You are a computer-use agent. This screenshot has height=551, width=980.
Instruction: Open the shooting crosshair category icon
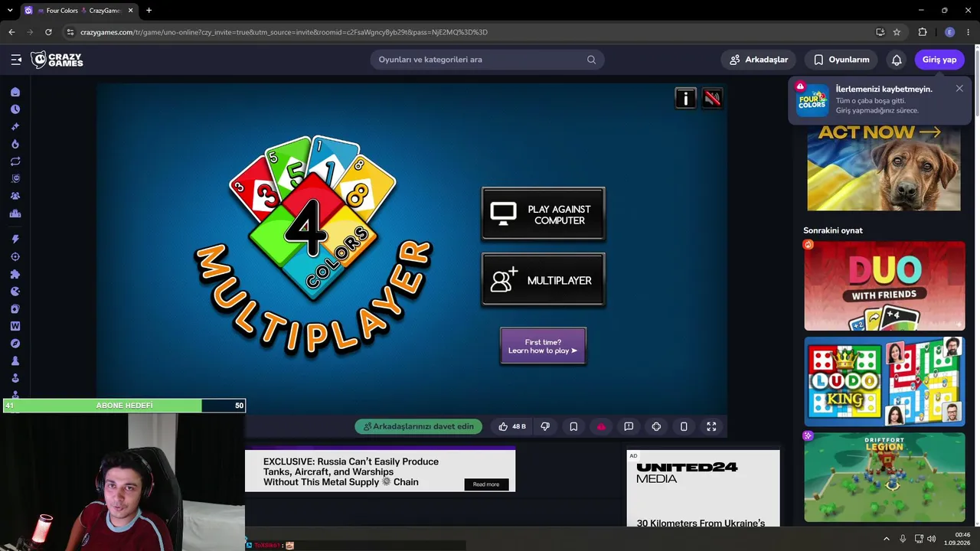[x=15, y=257]
